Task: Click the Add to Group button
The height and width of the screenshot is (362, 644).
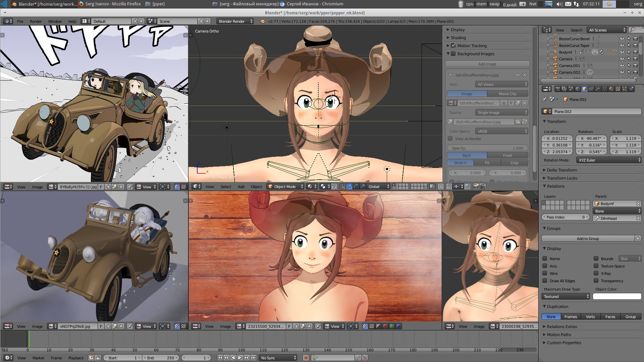Action: tap(587, 239)
